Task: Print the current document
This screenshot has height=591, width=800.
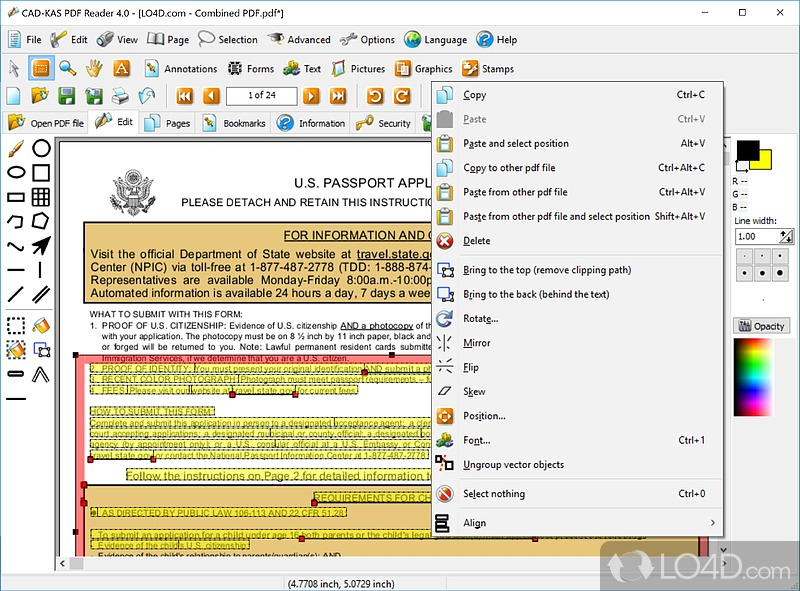Action: point(120,96)
